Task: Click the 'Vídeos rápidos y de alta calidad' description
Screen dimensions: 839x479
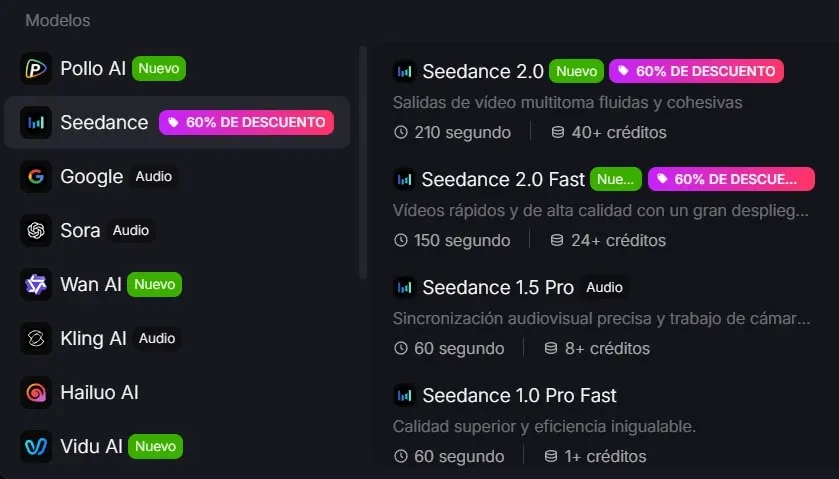Action: 600,210
